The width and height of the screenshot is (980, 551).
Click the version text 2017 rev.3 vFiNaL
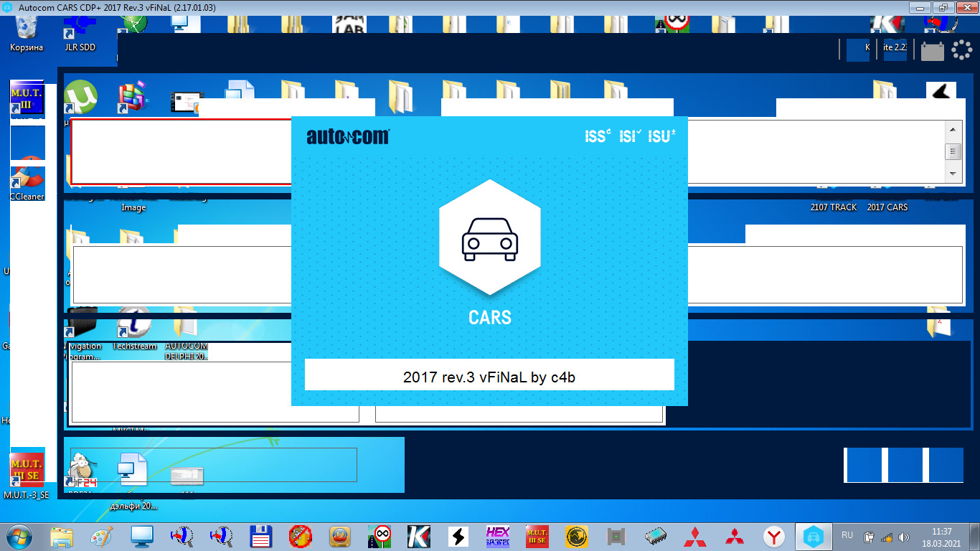[x=489, y=377]
